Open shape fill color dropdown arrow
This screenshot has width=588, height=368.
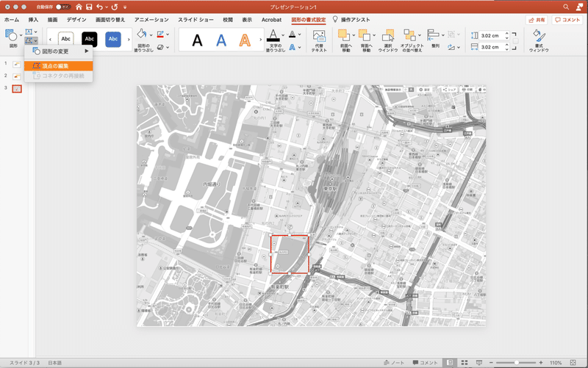point(151,35)
